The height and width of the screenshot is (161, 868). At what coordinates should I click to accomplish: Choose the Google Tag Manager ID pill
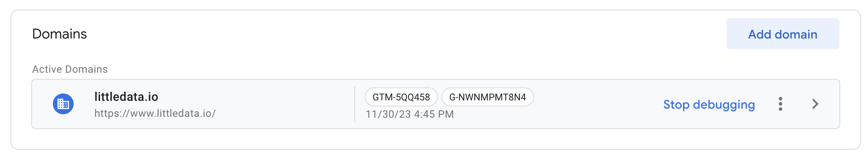(x=401, y=97)
